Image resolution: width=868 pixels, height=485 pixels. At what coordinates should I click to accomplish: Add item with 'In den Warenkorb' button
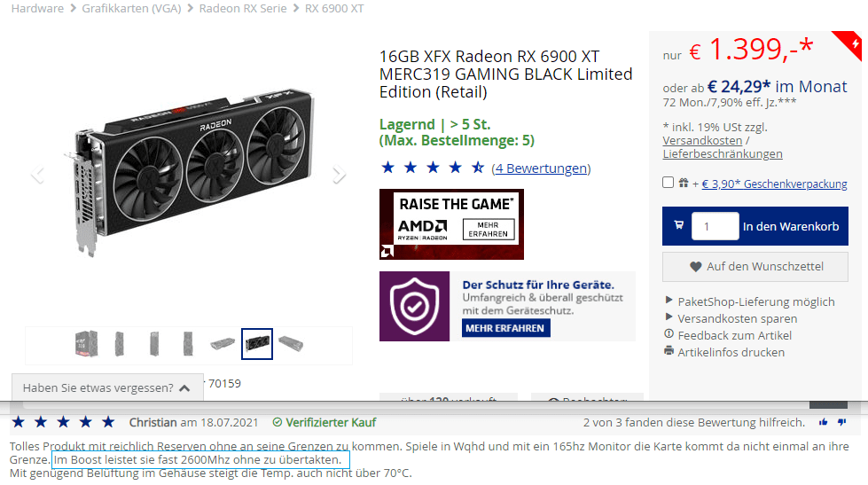pyautogui.click(x=791, y=226)
